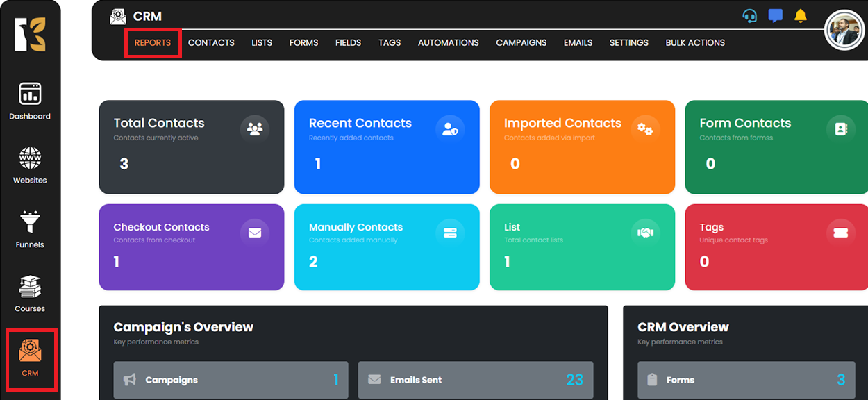Open the Settings tab
This screenshot has width=868, height=400.
(x=628, y=42)
